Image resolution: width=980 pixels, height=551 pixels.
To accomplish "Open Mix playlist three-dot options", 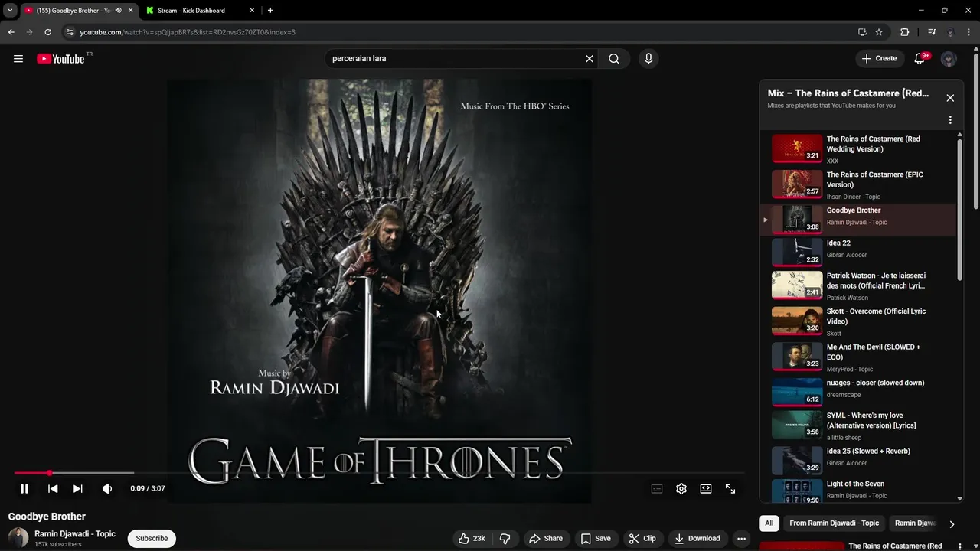I will tap(950, 120).
